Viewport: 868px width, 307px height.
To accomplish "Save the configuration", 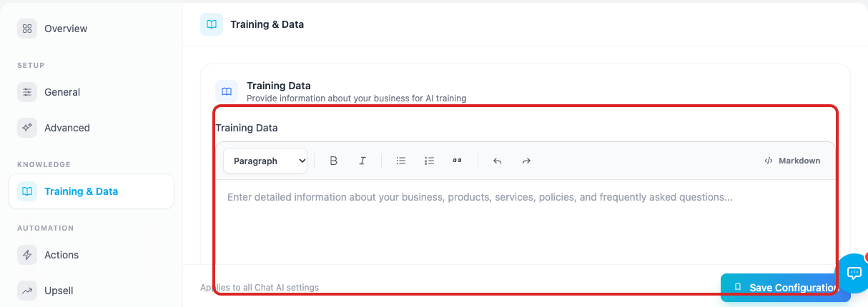I will click(785, 288).
